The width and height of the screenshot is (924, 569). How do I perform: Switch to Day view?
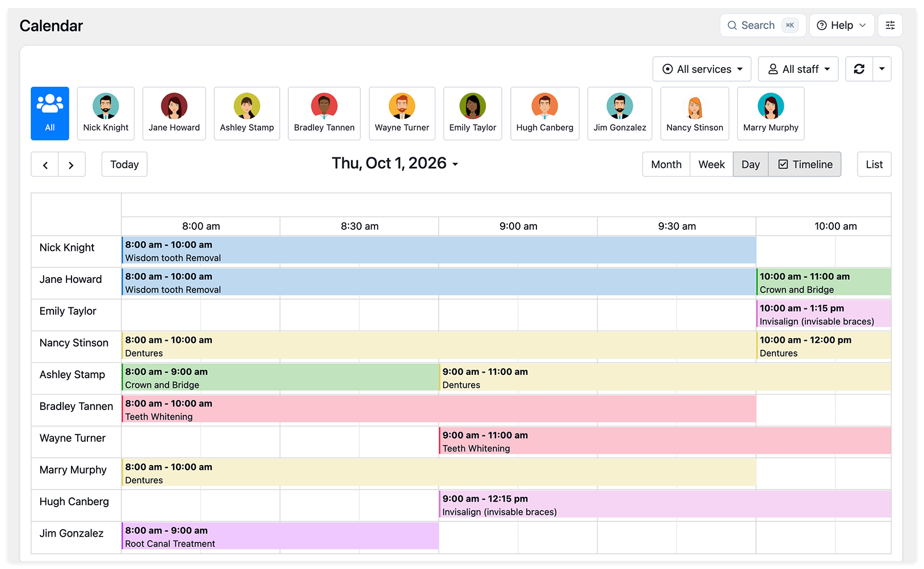pos(750,164)
